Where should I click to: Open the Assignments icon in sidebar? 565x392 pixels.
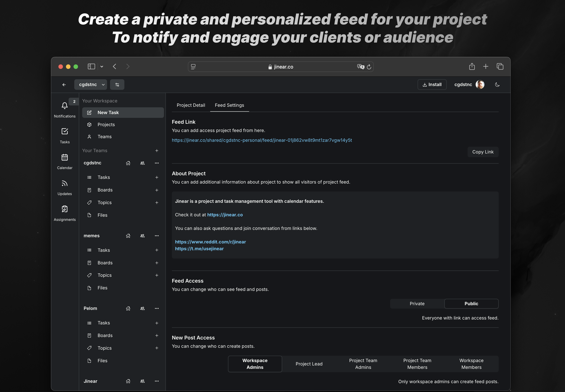(x=64, y=209)
